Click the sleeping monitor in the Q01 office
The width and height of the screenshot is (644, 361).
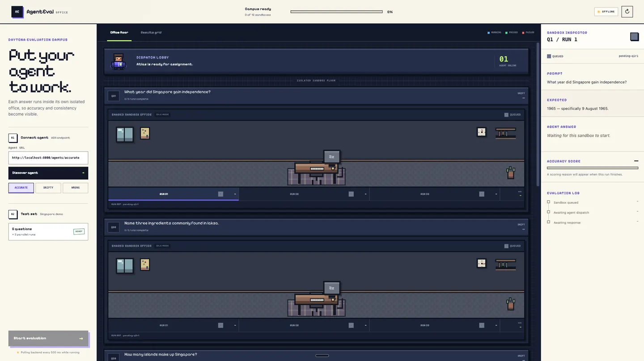(x=332, y=157)
